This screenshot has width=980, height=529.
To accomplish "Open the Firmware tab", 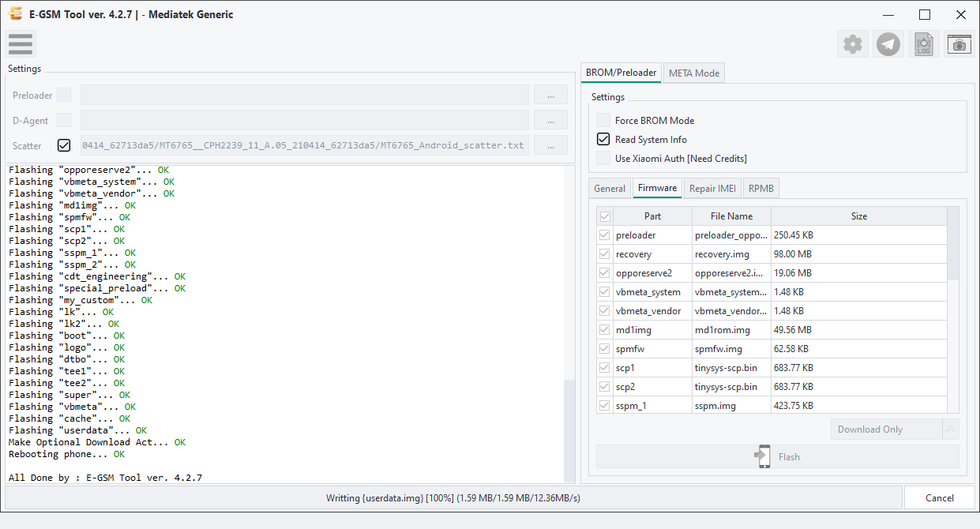I will click(657, 188).
